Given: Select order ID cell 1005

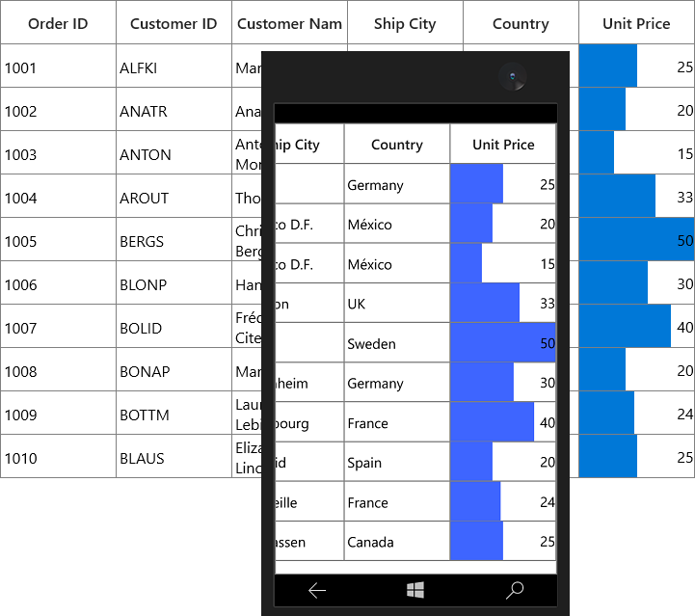Looking at the screenshot, I should click(58, 240).
